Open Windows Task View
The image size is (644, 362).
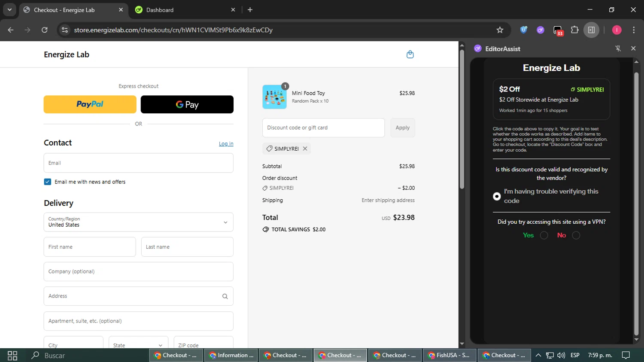click(x=12, y=355)
